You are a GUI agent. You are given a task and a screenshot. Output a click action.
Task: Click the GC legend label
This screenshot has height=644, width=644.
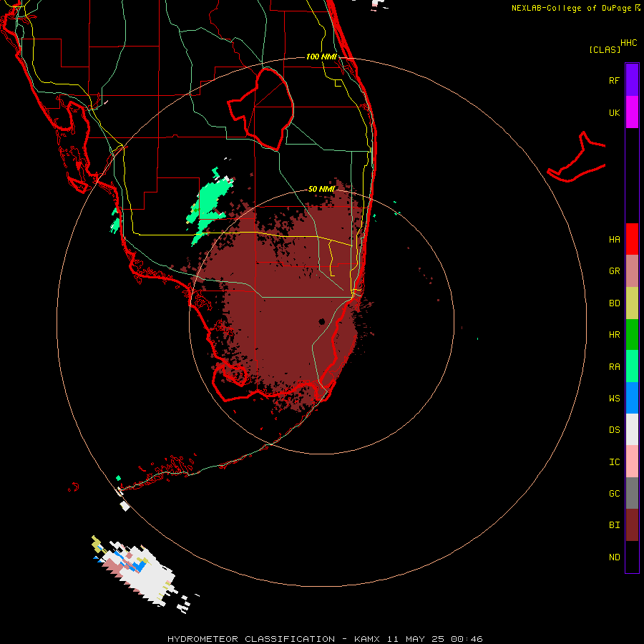pos(614,494)
